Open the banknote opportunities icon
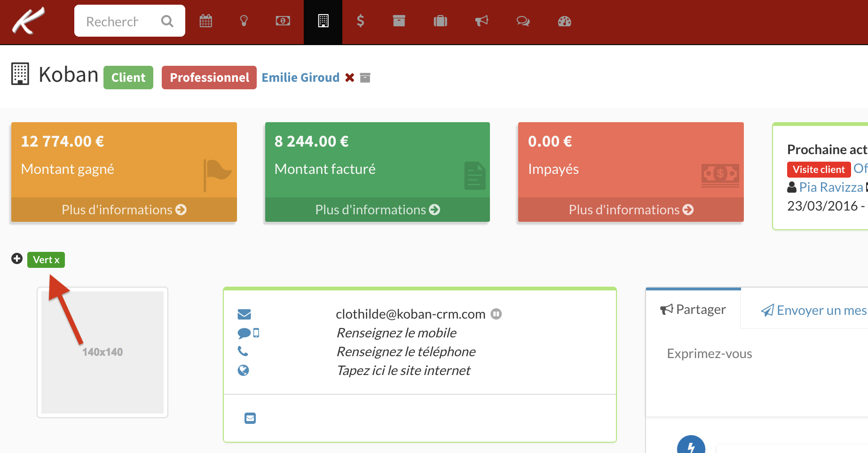Screen dimensions: 868x453 283,21
